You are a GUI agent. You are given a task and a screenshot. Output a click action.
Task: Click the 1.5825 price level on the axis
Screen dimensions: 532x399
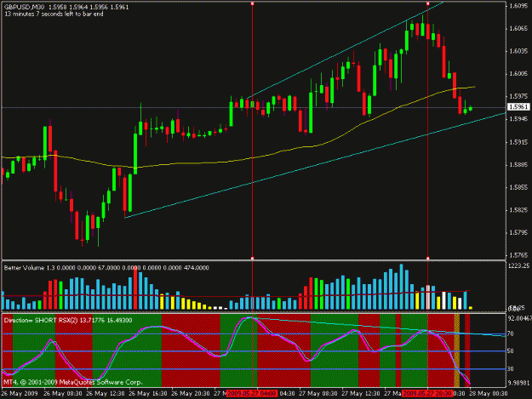click(518, 210)
